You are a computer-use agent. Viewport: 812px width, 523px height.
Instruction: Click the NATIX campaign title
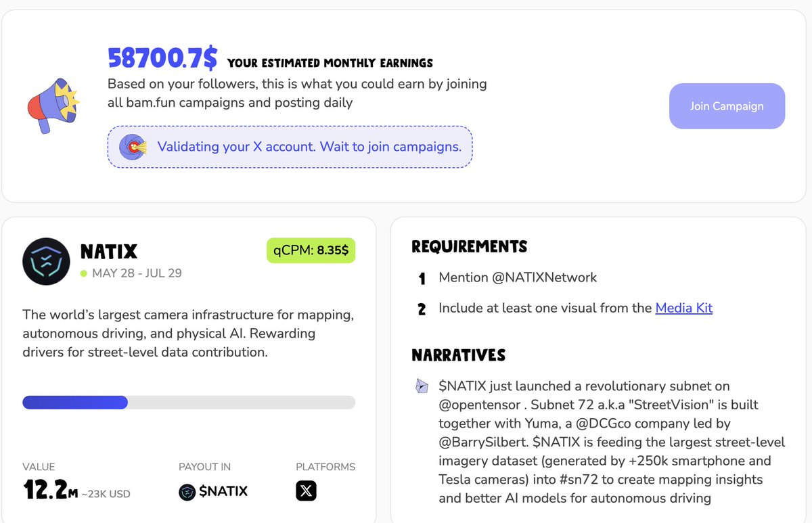coord(109,252)
